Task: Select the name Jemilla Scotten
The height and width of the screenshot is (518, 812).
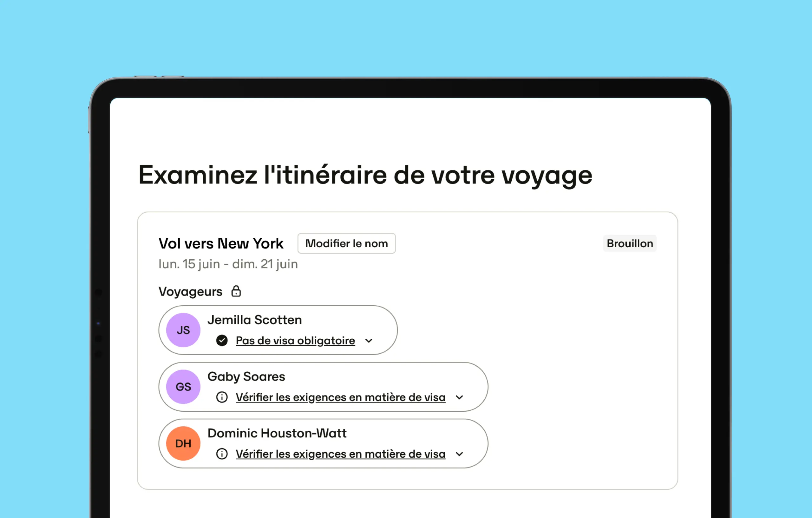Action: coord(255,320)
